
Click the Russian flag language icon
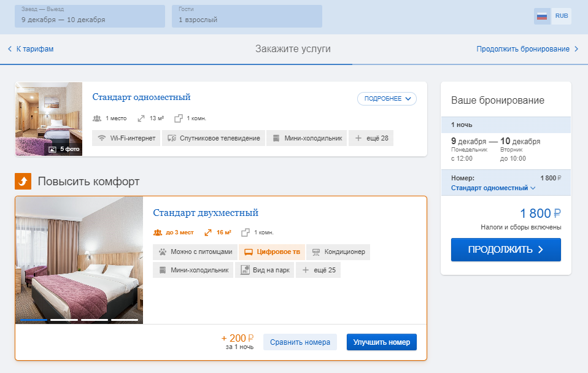tap(542, 16)
